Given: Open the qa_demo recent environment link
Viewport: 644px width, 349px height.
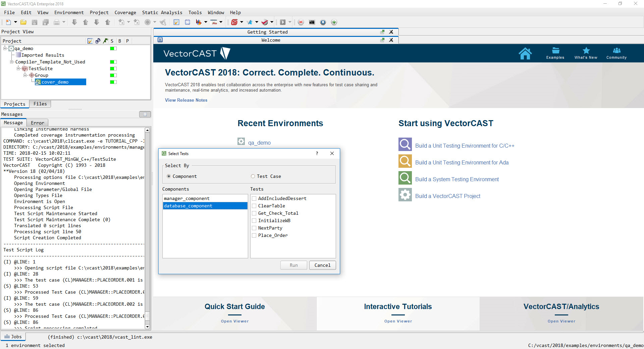Looking at the screenshot, I should [259, 143].
